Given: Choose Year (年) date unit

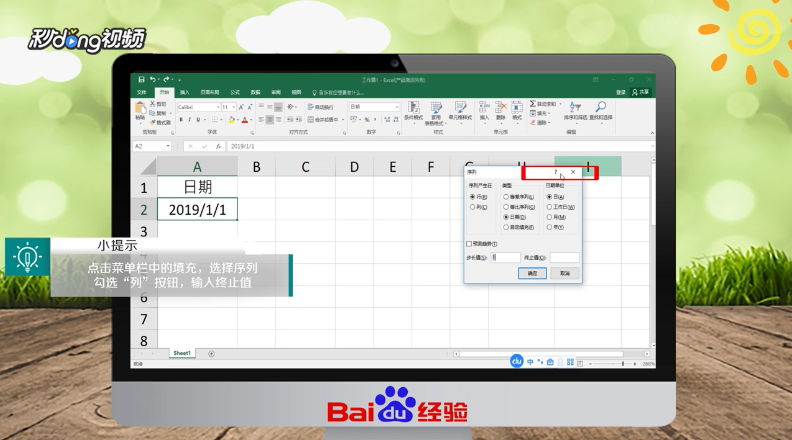Looking at the screenshot, I should click(549, 227).
